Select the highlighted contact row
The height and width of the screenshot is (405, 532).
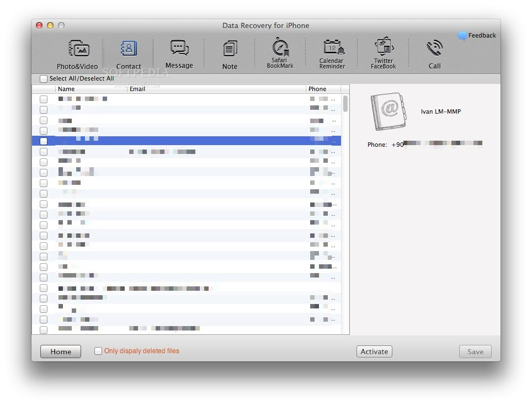click(187, 141)
